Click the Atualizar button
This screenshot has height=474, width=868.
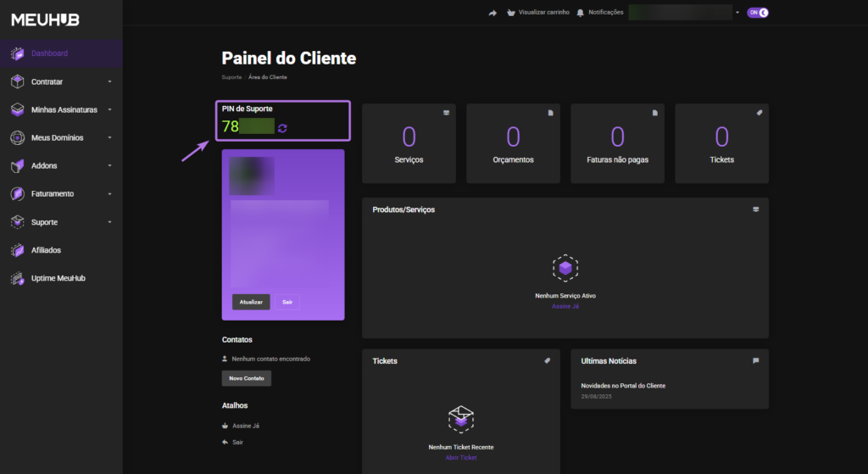pyautogui.click(x=251, y=302)
